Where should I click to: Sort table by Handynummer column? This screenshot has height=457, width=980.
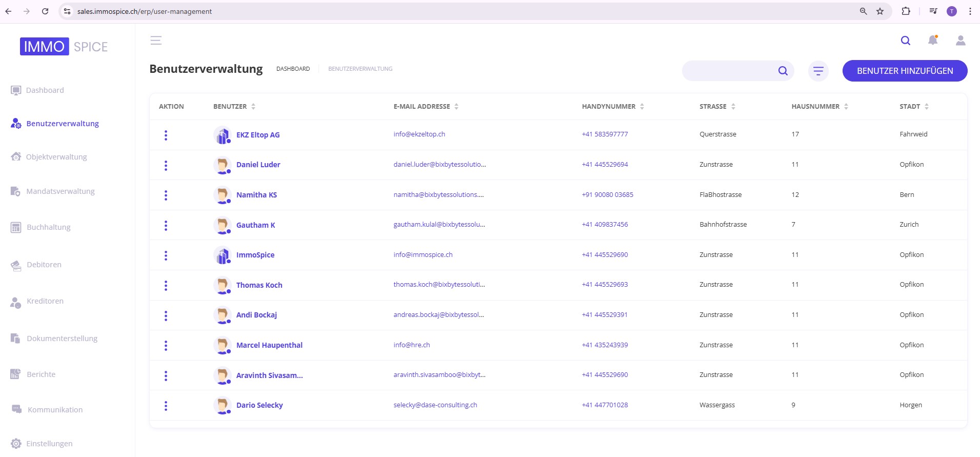[x=642, y=107]
